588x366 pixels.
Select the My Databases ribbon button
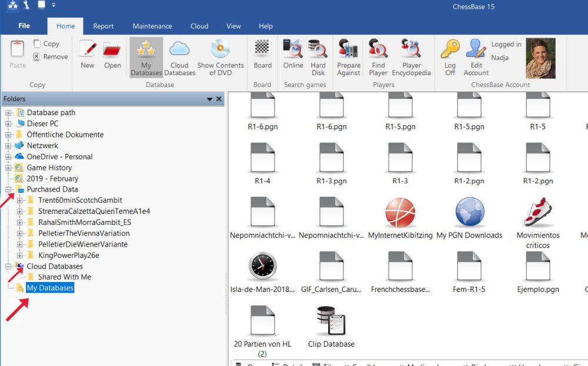[146, 58]
